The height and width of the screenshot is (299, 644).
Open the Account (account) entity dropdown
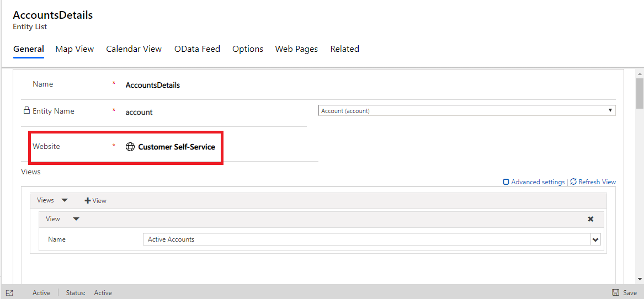(467, 111)
